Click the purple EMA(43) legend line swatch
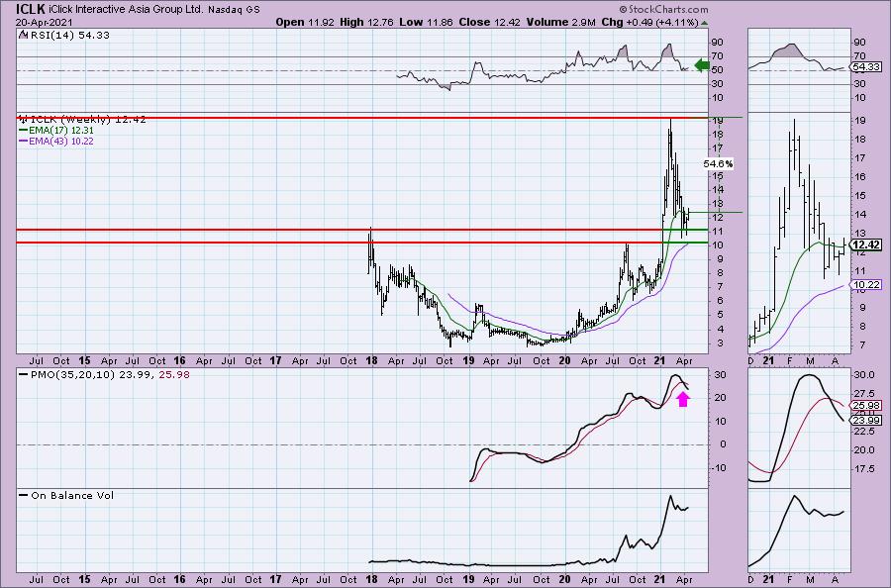Screen dimensions: 891x588 24,141
